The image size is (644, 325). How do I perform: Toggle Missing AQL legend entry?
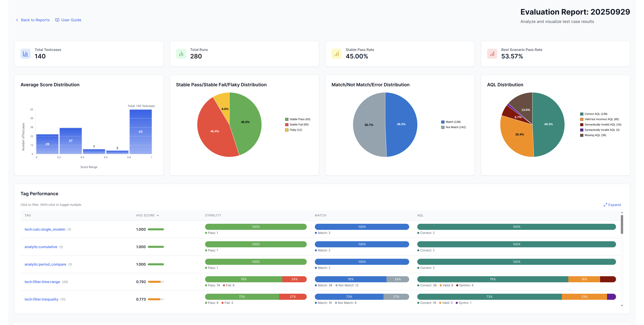tap(595, 135)
